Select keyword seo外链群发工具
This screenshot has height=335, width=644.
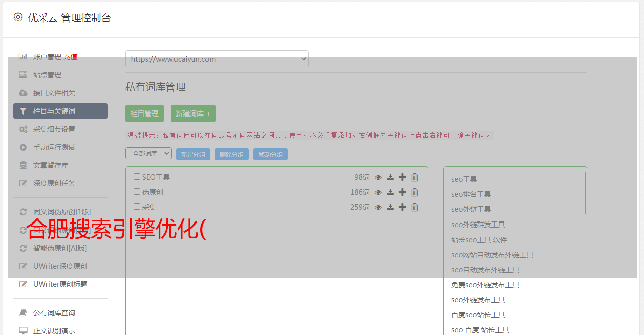pos(478,225)
